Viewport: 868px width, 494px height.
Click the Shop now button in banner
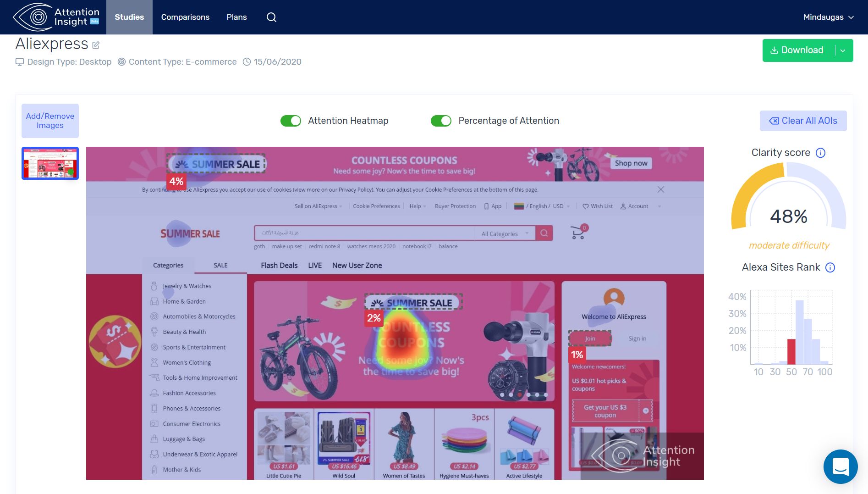(x=631, y=163)
